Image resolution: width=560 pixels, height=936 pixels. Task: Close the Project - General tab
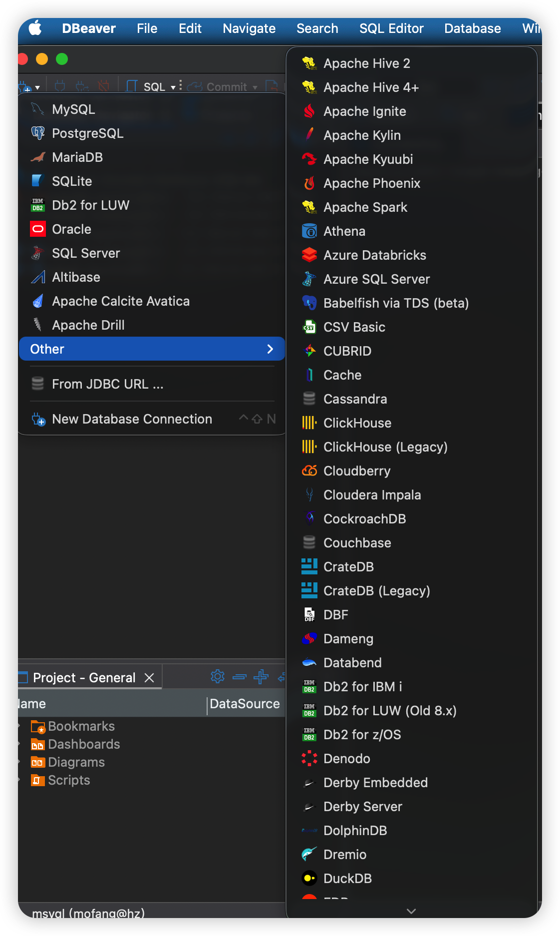(149, 678)
